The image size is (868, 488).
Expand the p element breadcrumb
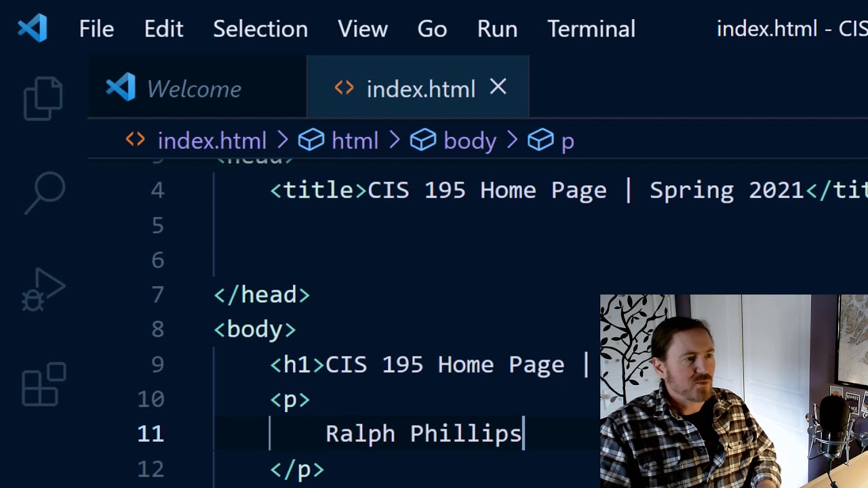(567, 141)
